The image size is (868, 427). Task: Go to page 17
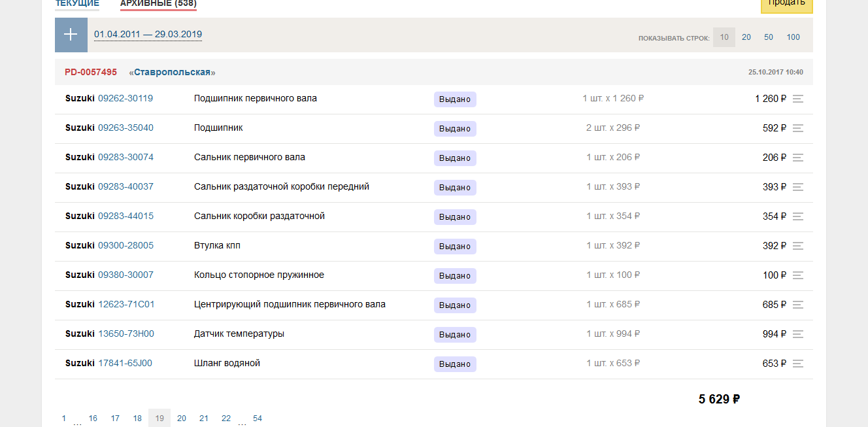pos(115,418)
